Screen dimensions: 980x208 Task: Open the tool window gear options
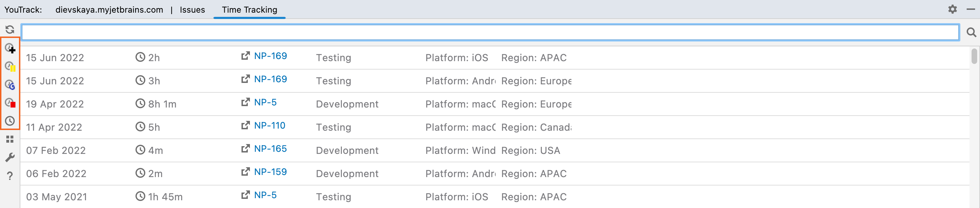[x=952, y=9]
